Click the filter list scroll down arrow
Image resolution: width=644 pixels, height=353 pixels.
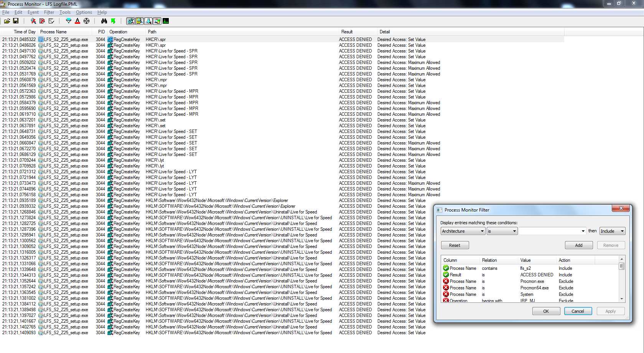pos(622,299)
